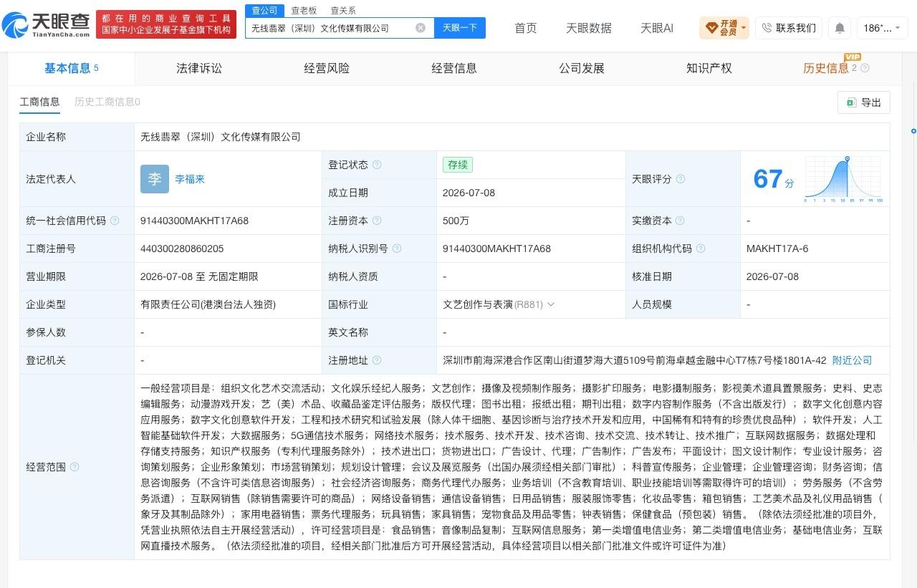The image size is (917, 588).
Task: Open notifications bell icon
Action: (x=840, y=28)
